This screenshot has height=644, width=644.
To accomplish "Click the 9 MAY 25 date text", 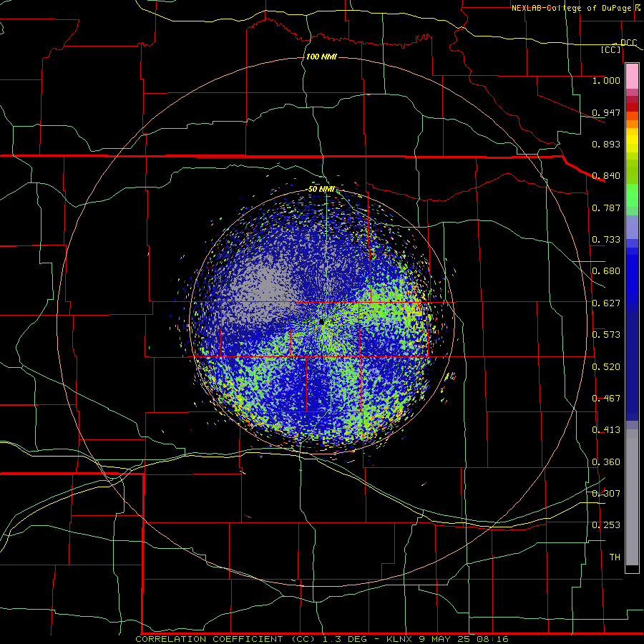I will pos(445,639).
